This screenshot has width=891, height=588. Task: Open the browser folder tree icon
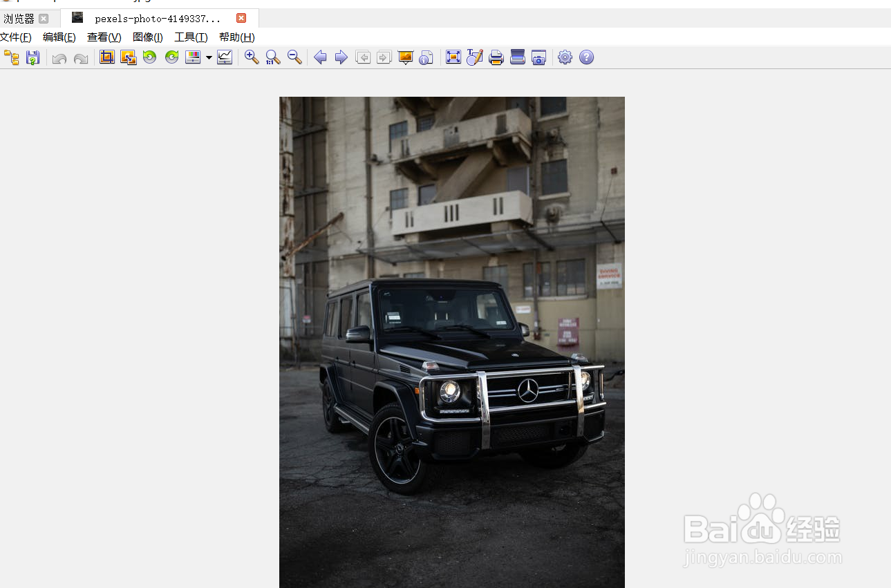pos(11,57)
